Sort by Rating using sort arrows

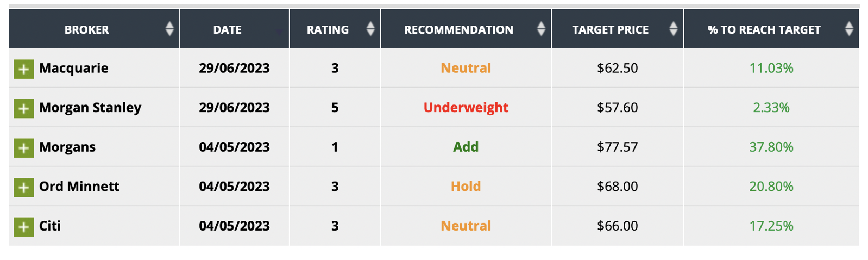(370, 29)
